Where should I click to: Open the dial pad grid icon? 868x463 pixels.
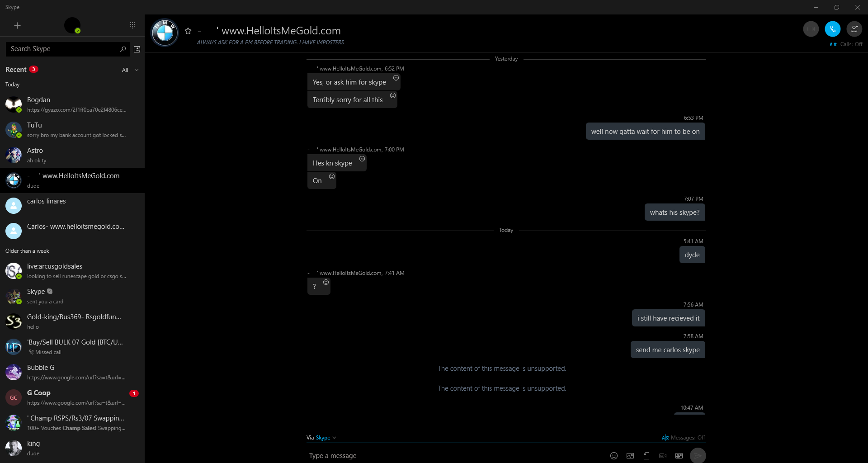tap(132, 25)
